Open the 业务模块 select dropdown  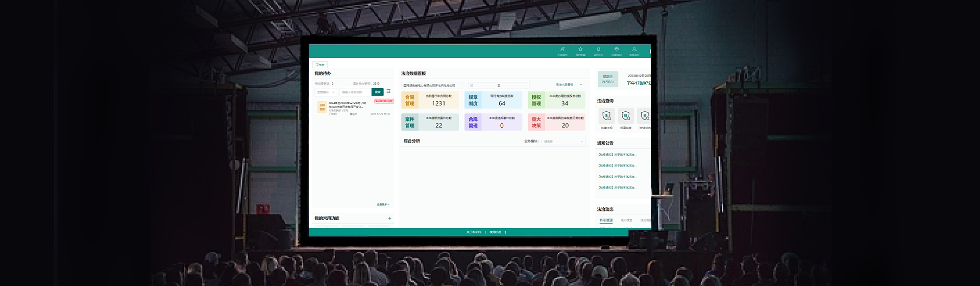563,141
